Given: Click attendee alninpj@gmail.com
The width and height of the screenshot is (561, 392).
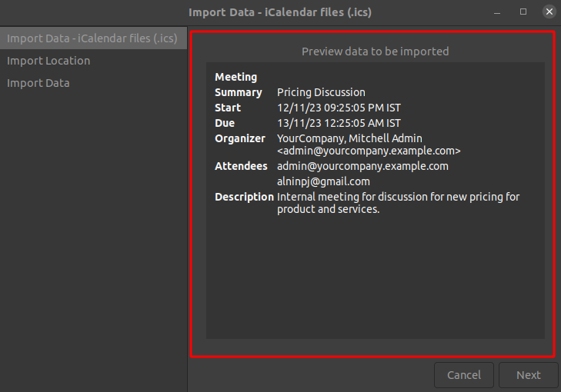Looking at the screenshot, I should click(x=323, y=181).
